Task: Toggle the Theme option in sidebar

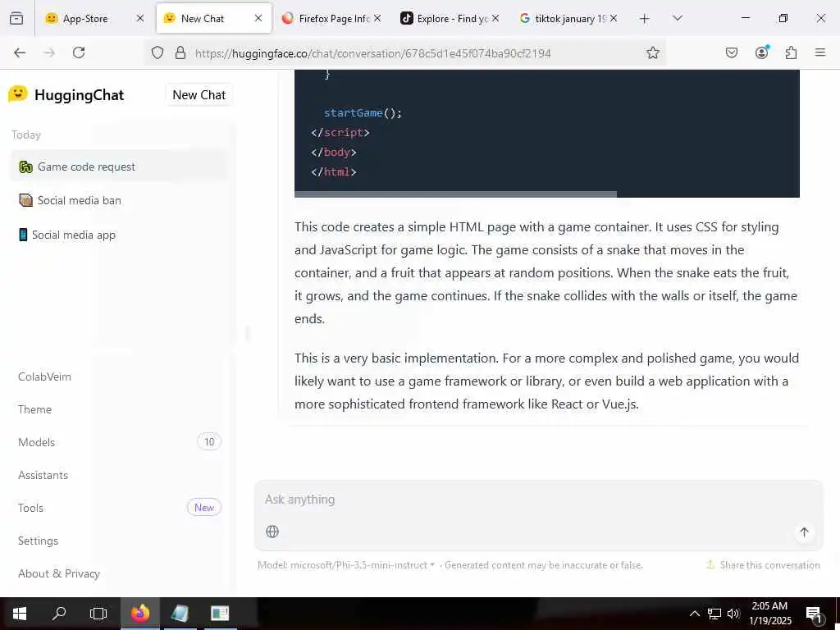Action: tap(34, 409)
